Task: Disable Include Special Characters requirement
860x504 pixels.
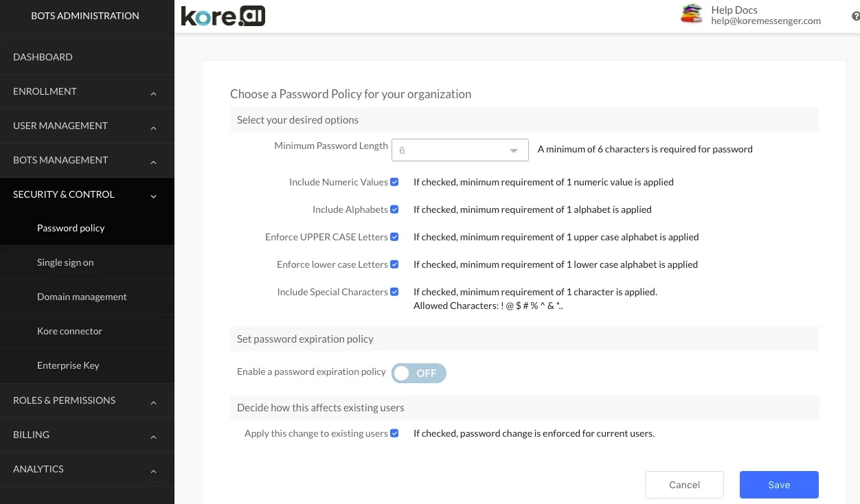Action: [x=394, y=291]
